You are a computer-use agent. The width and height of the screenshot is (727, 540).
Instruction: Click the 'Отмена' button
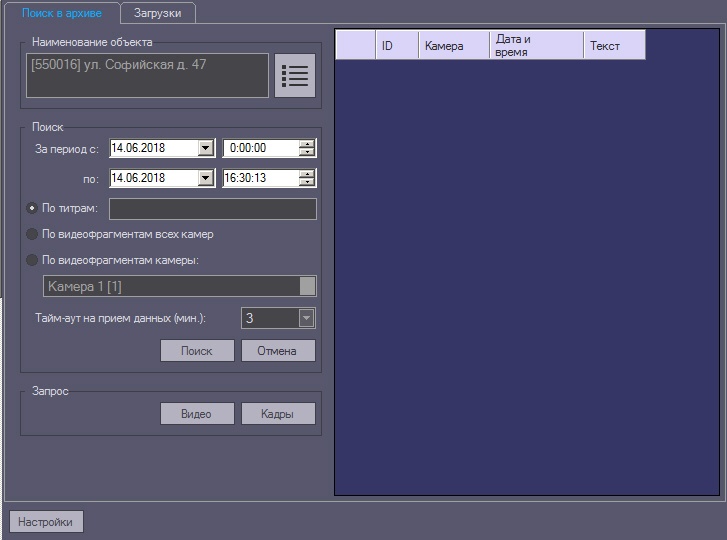pos(277,351)
